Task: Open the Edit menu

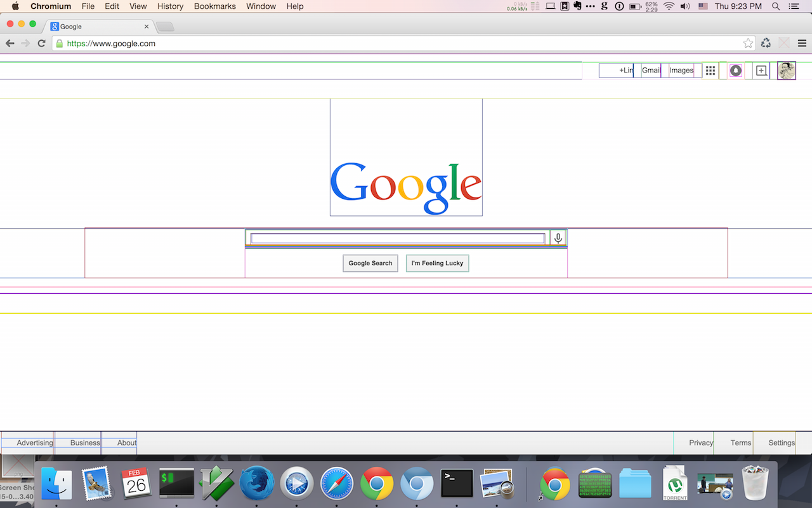Action: (112, 6)
